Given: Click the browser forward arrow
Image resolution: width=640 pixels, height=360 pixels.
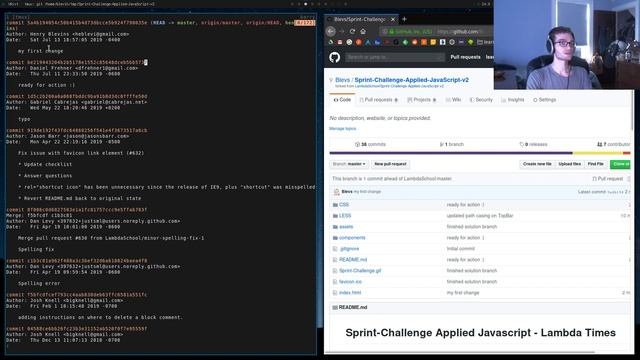Looking at the screenshot, I should 342,31.
